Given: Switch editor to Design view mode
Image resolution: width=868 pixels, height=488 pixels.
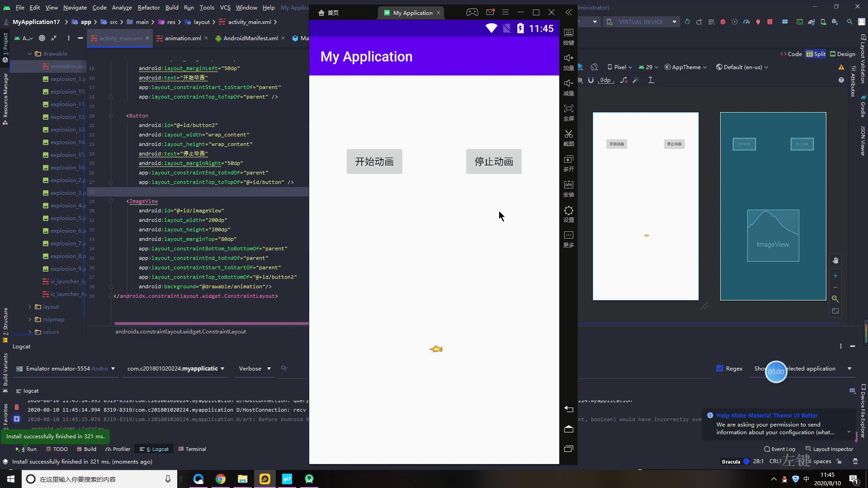Looking at the screenshot, I should click(x=842, y=54).
